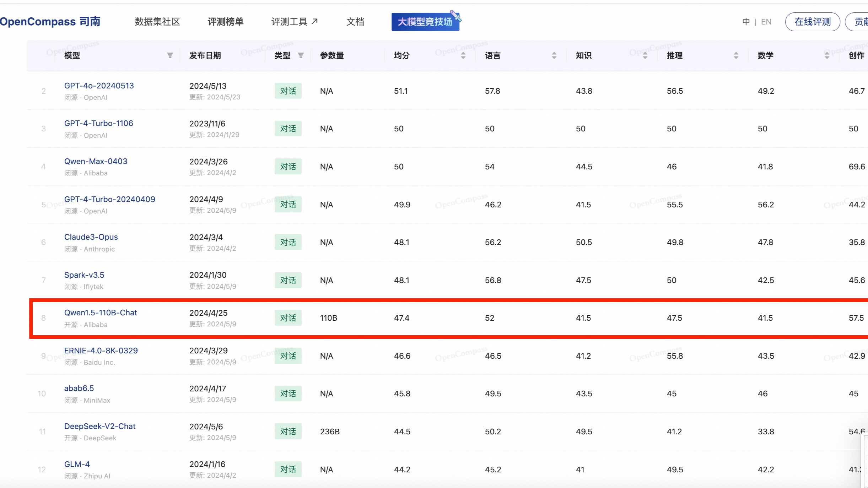868x488 pixels.
Task: Select the 47.4 average score for Qwen1.5
Action: tap(401, 318)
